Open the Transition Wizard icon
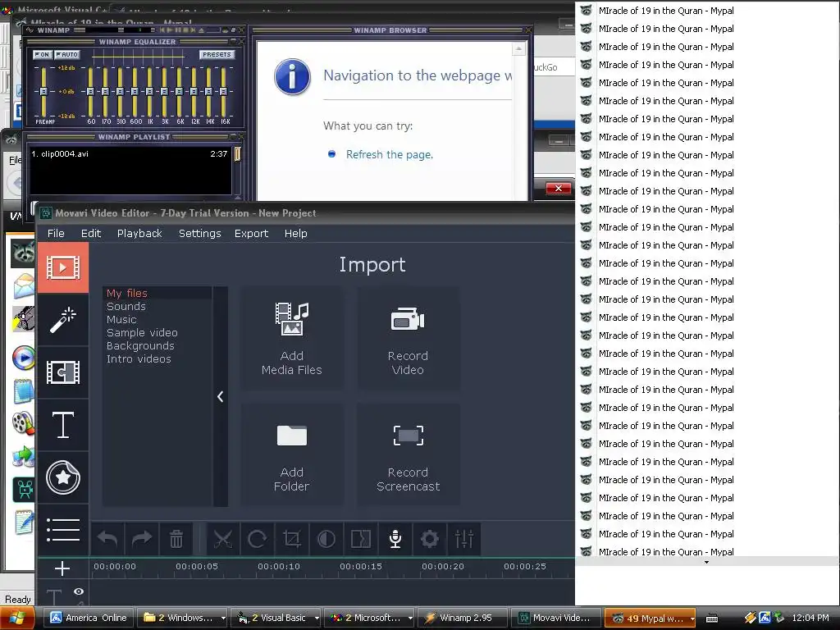Image resolution: width=840 pixels, height=630 pixels. tap(361, 539)
